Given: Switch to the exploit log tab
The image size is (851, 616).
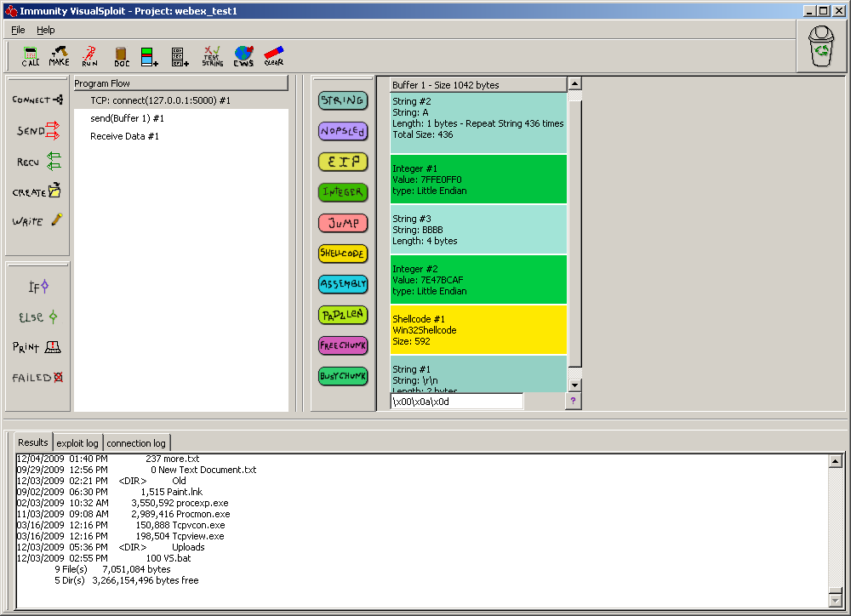Looking at the screenshot, I should pos(77,443).
